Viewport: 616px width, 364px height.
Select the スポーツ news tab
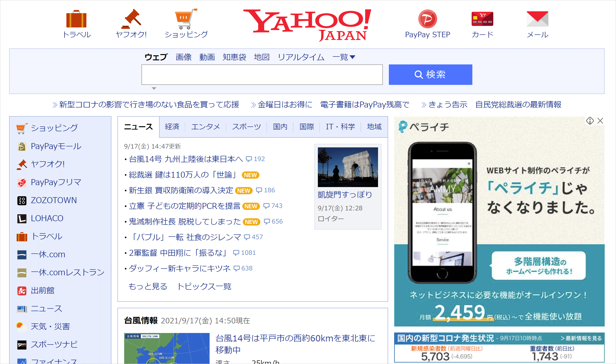pos(246,127)
